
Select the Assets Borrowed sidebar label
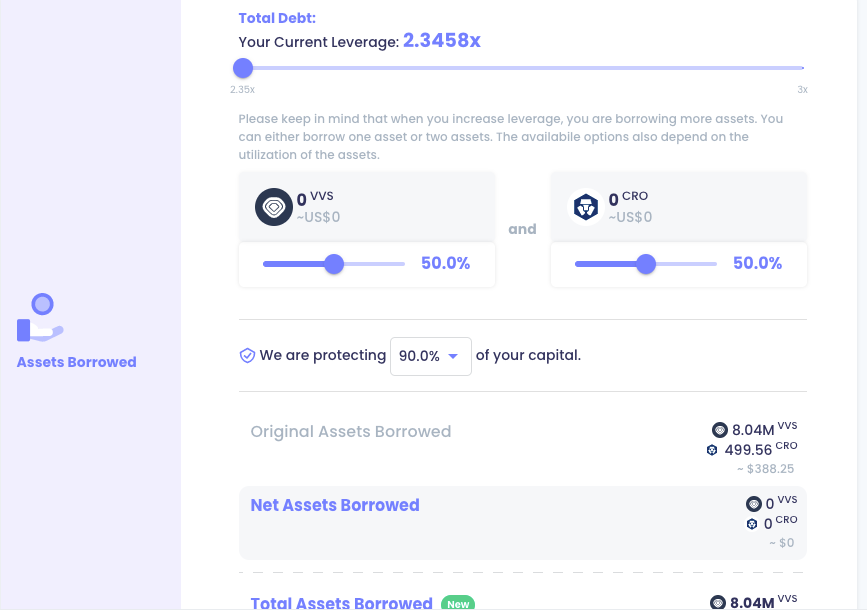(x=76, y=362)
